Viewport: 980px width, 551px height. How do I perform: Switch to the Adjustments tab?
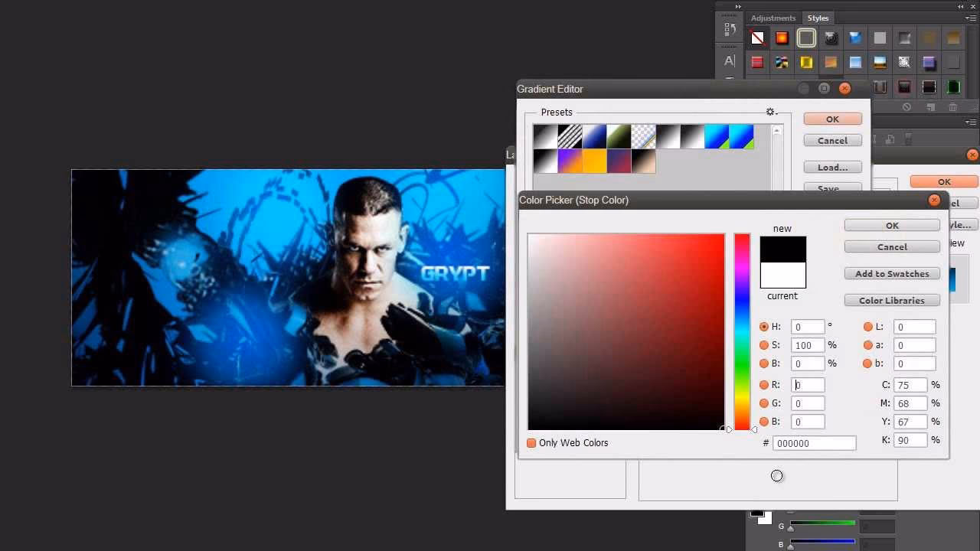(x=773, y=18)
